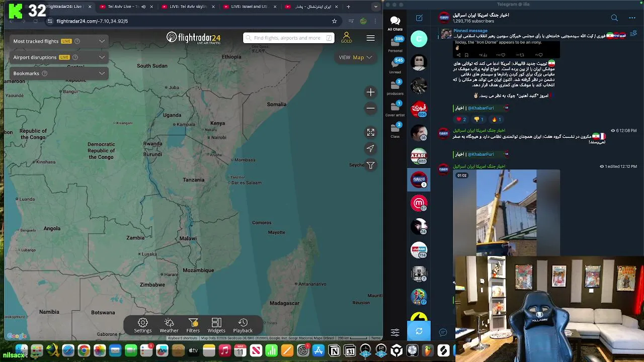This screenshot has height=362, width=644.
Task: Search within the Telegram channel
Action: pyautogui.click(x=614, y=18)
